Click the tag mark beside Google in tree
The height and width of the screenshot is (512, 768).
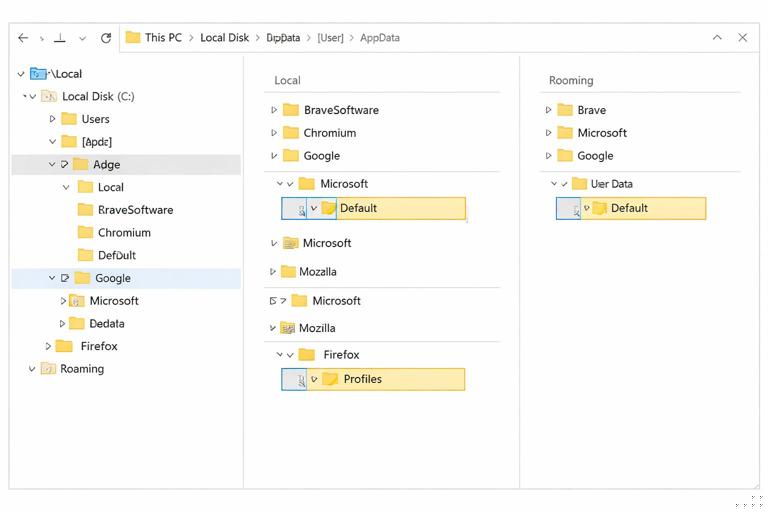coord(65,278)
